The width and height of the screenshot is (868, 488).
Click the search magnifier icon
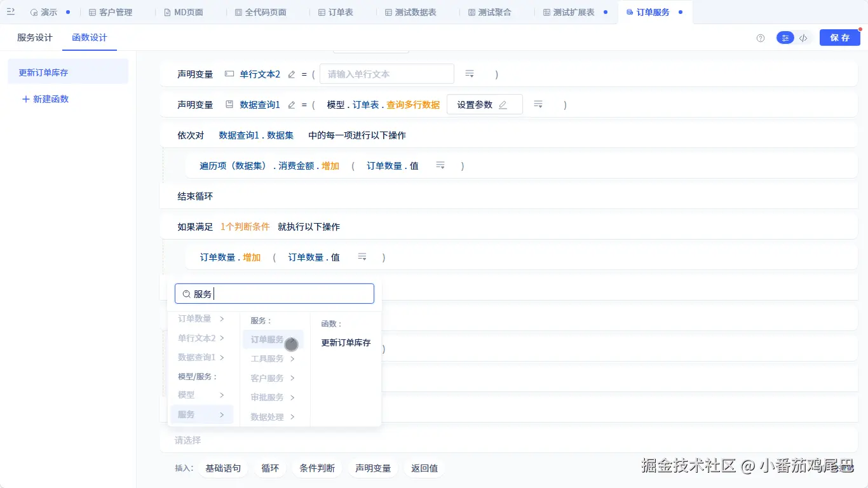pos(186,294)
